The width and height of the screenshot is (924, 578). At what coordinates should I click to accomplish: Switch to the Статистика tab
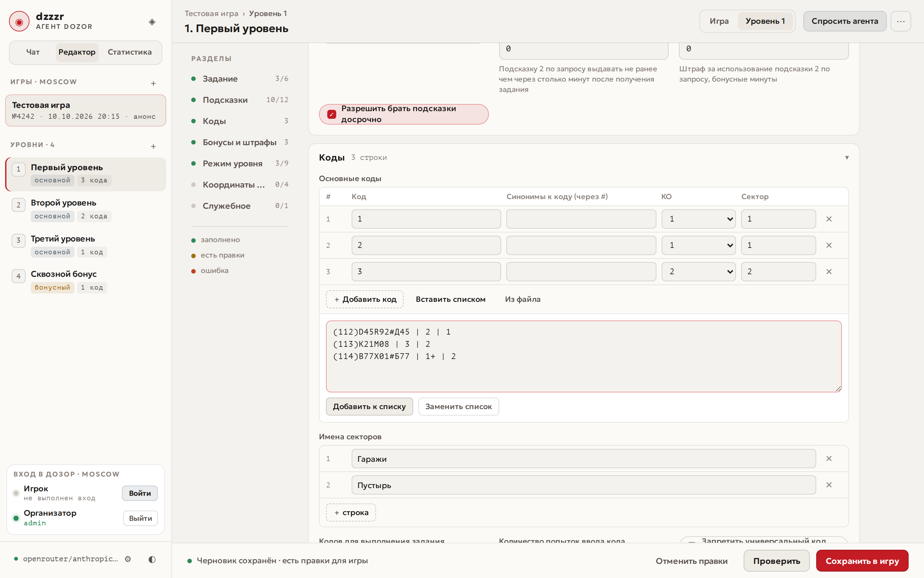tap(129, 52)
